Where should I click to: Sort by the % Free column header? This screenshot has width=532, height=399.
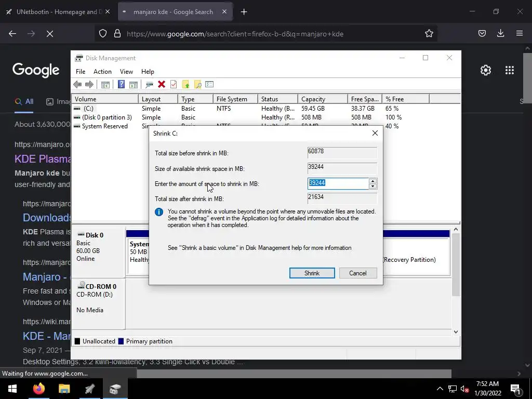click(x=405, y=99)
